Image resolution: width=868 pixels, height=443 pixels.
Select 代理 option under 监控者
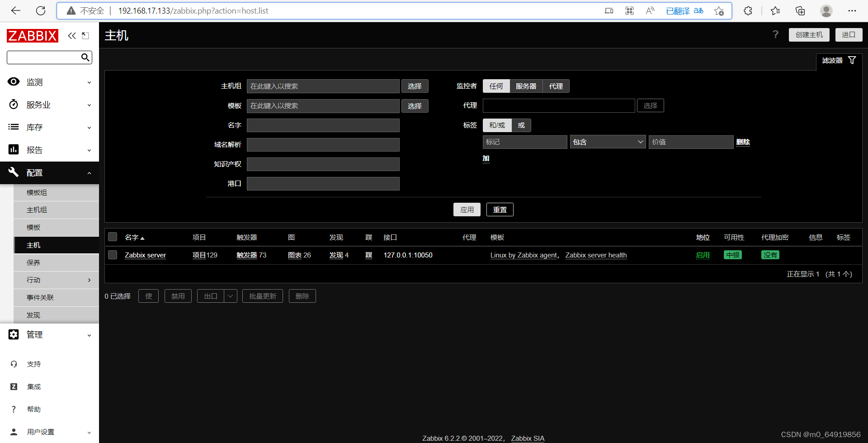coord(556,86)
